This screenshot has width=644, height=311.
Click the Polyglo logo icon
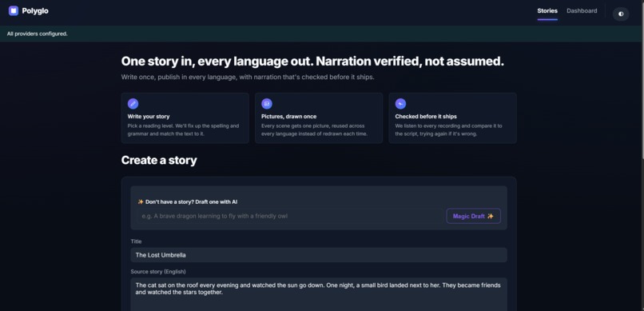pyautogui.click(x=14, y=11)
